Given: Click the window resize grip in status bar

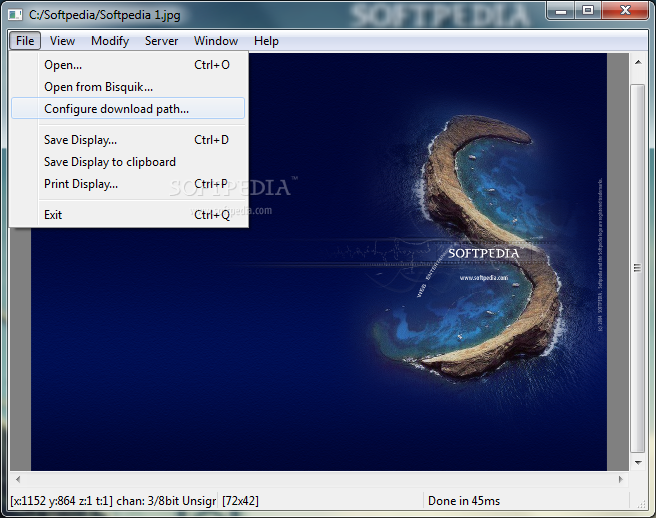Looking at the screenshot, I should (x=641, y=504).
